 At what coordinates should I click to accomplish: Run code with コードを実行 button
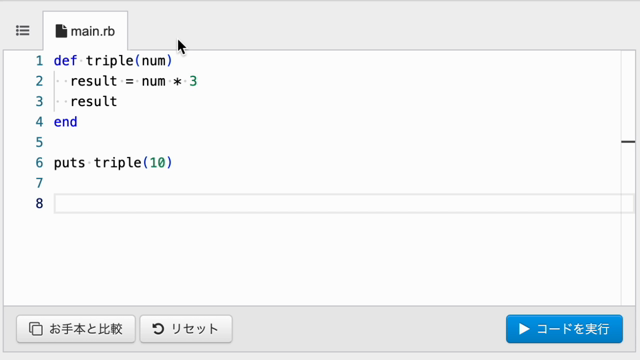pyautogui.click(x=564, y=329)
